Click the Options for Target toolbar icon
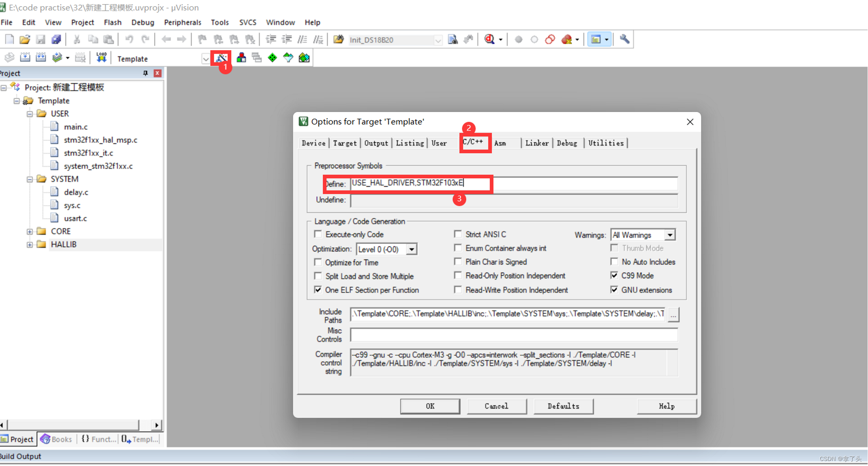This screenshot has width=868, height=466. pos(221,58)
